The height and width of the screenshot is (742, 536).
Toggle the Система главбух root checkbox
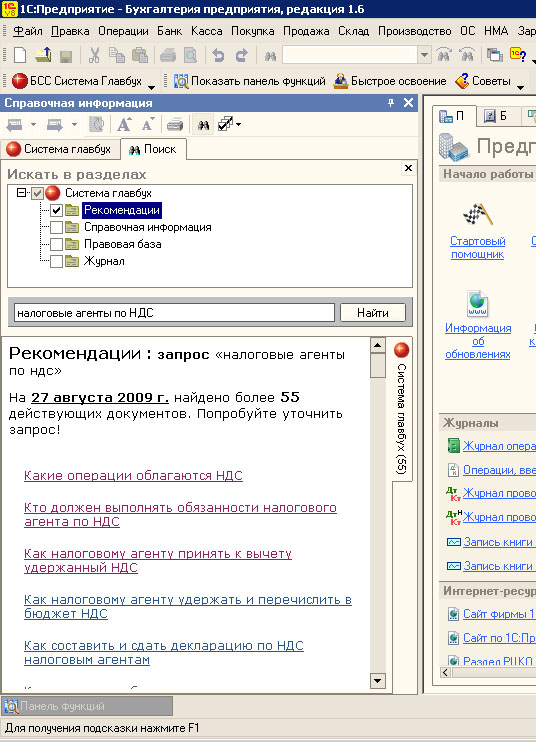pyautogui.click(x=37, y=193)
